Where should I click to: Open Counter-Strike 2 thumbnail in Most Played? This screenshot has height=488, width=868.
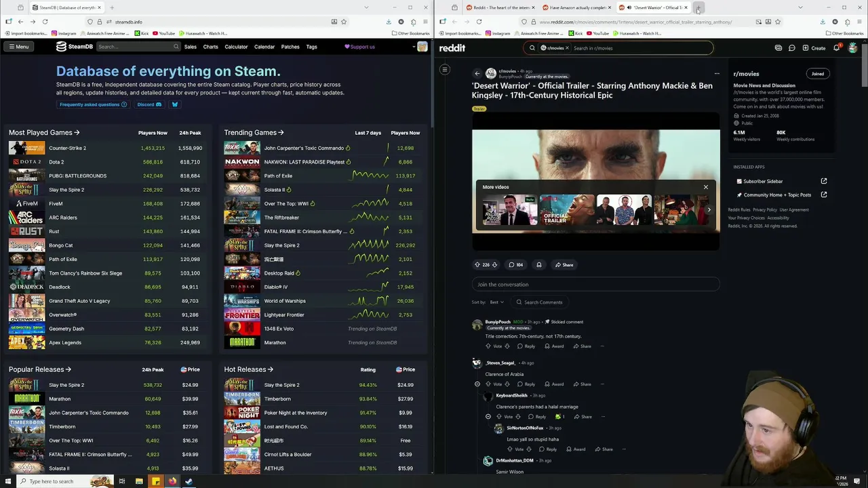tap(26, 148)
